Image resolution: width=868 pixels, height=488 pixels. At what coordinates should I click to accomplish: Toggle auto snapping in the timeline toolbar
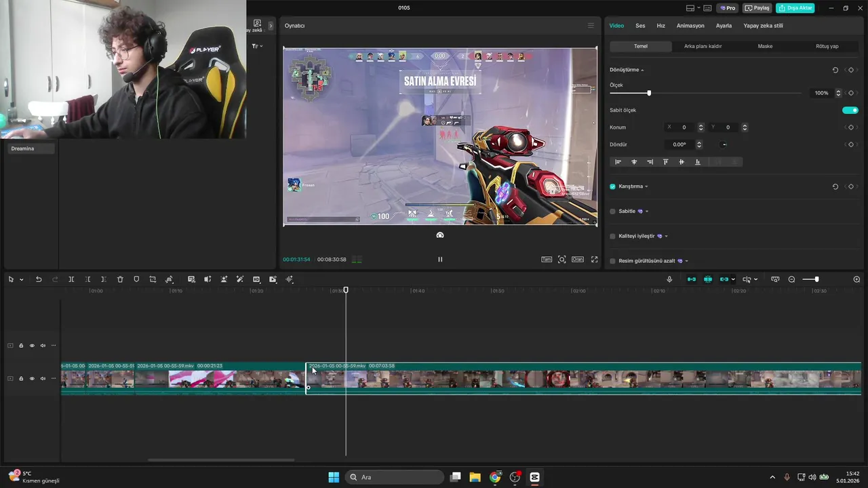pyautogui.click(x=708, y=279)
